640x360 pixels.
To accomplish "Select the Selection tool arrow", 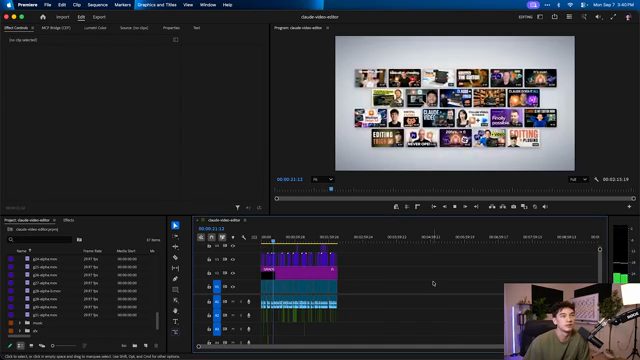I will (175, 225).
